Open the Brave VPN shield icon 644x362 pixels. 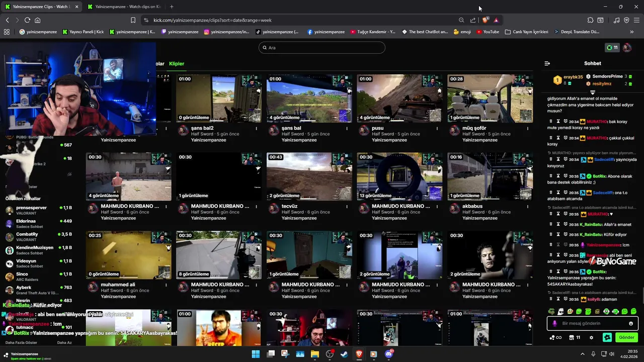point(626,20)
